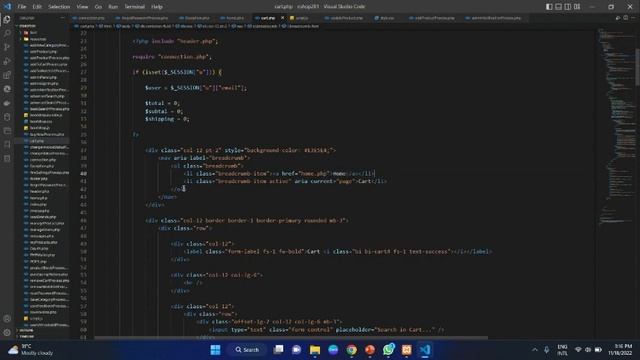This screenshot has height=360, width=640.
Task: Open the View menu
Action: pyautogui.click(x=82, y=7)
